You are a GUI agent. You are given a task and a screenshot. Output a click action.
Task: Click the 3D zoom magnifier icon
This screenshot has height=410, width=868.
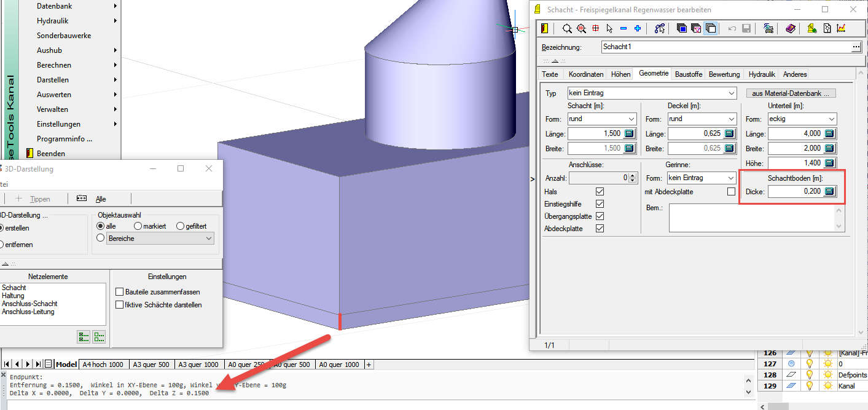click(581, 28)
